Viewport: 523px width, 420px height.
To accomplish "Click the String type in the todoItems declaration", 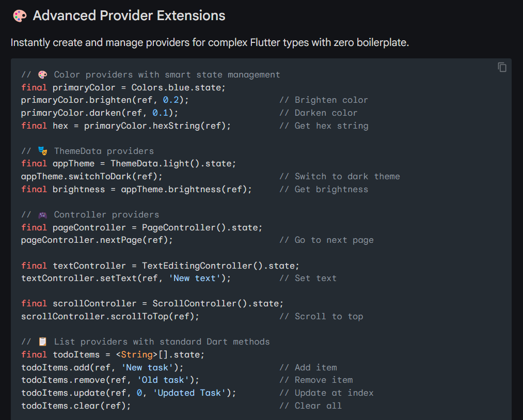I will click(x=137, y=354).
